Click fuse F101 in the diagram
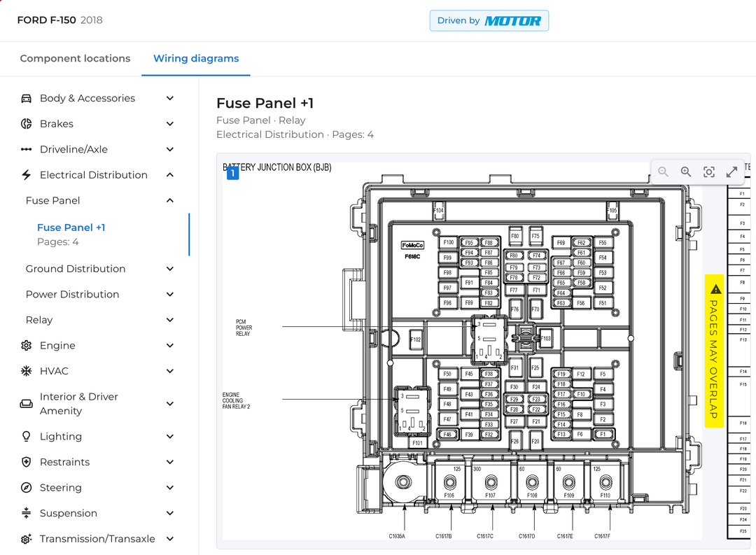This screenshot has width=756, height=555. point(417,443)
